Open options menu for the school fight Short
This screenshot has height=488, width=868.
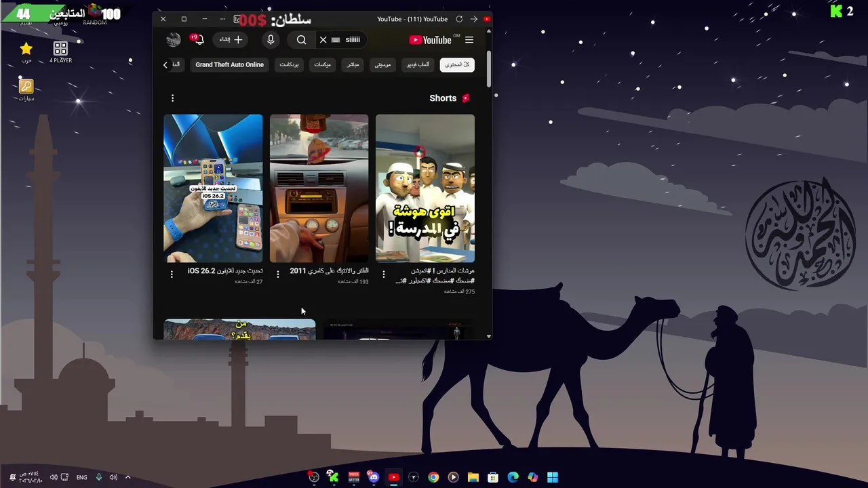pyautogui.click(x=384, y=274)
